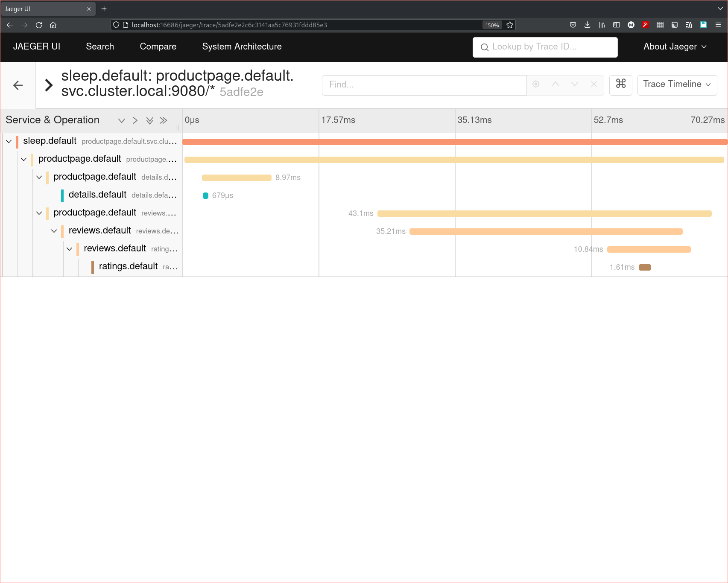Screen dimensions: 728x583
Task: Open a new browser tab
Action: pos(104,9)
